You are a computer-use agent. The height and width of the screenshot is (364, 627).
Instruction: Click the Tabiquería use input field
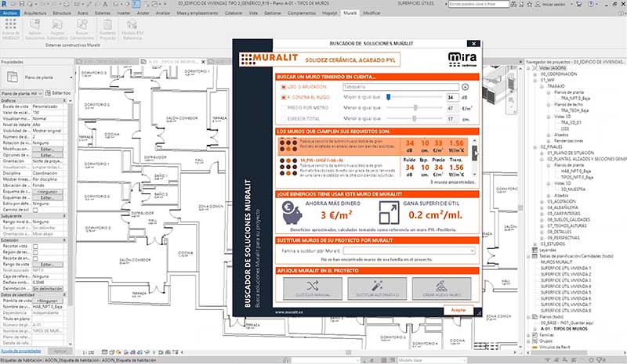(x=400, y=87)
